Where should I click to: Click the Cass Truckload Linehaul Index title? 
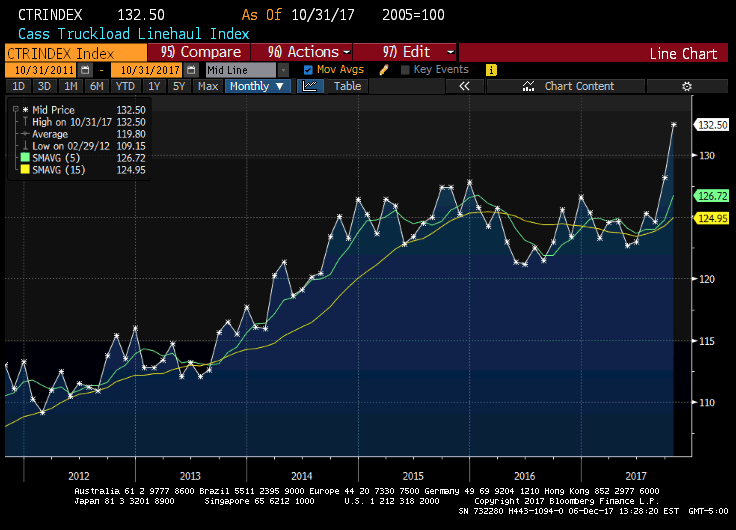(x=133, y=34)
